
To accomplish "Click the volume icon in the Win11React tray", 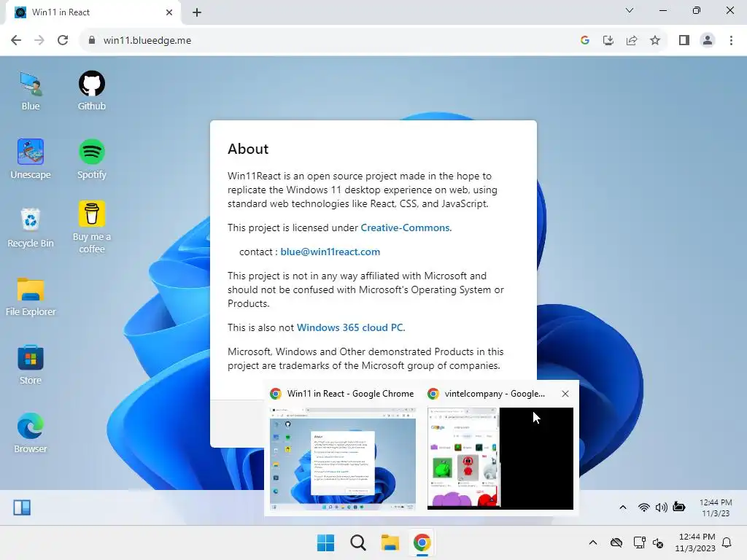I will [661, 507].
